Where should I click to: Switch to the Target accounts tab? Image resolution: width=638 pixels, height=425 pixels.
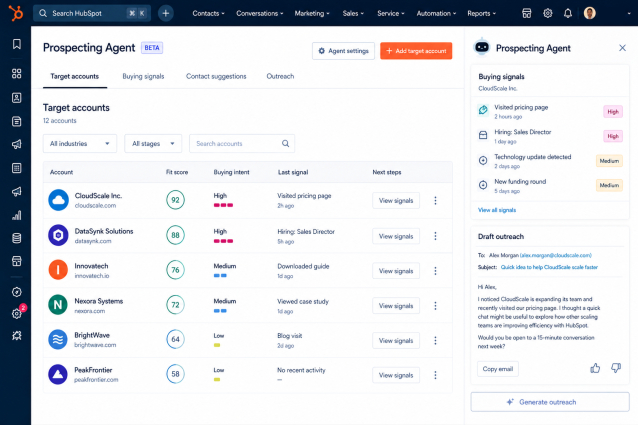[x=74, y=76]
